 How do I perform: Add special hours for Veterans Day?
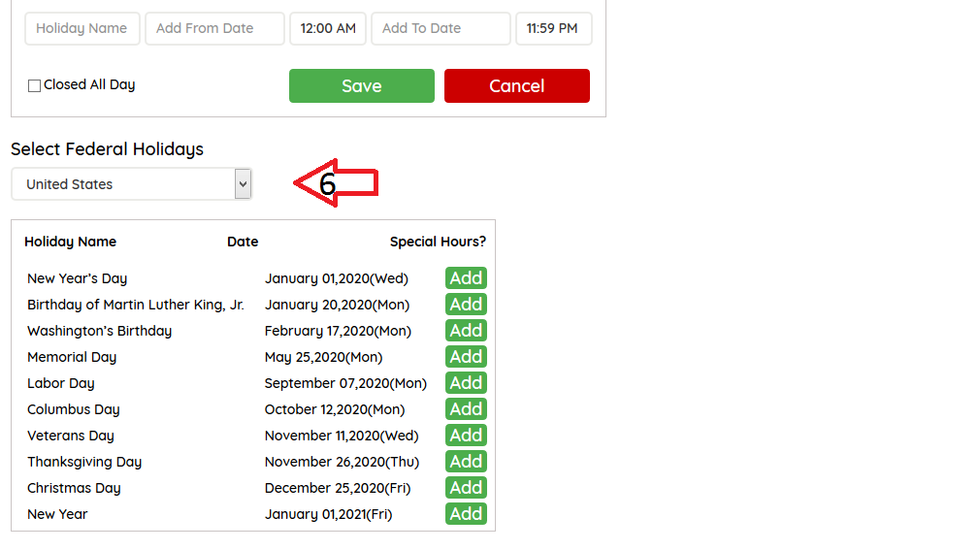click(466, 436)
